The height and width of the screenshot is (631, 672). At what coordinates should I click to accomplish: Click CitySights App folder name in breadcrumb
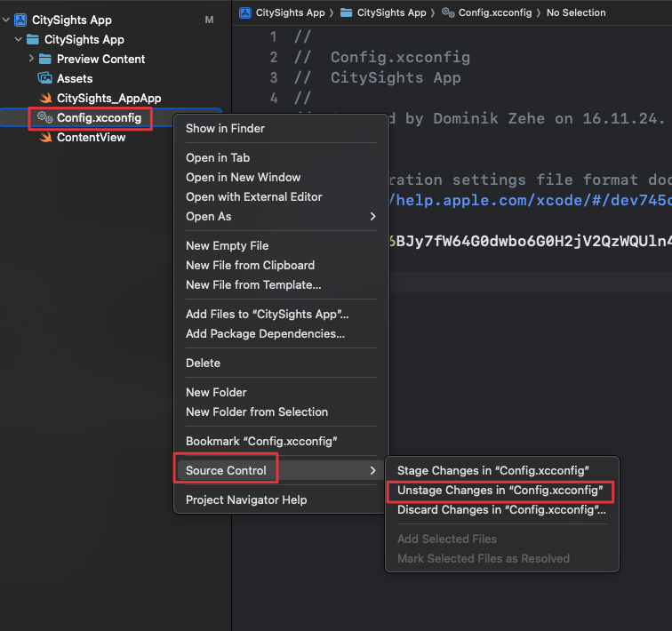pos(392,12)
